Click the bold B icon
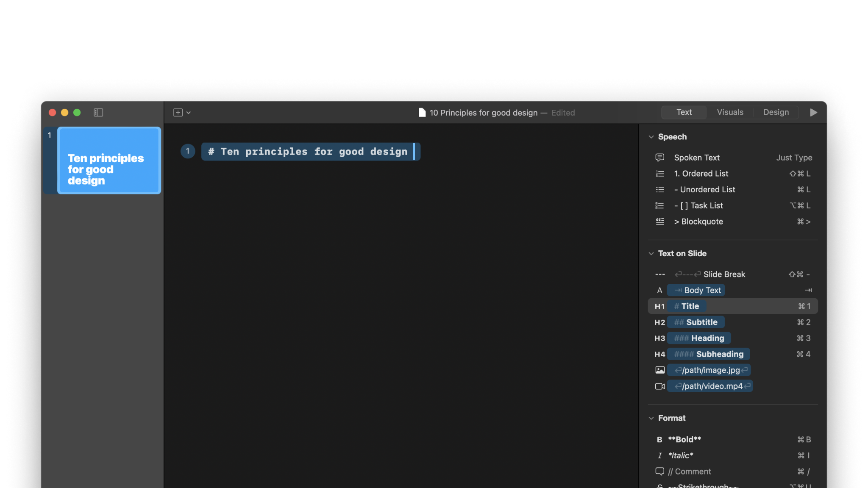868x488 pixels. tap(659, 440)
